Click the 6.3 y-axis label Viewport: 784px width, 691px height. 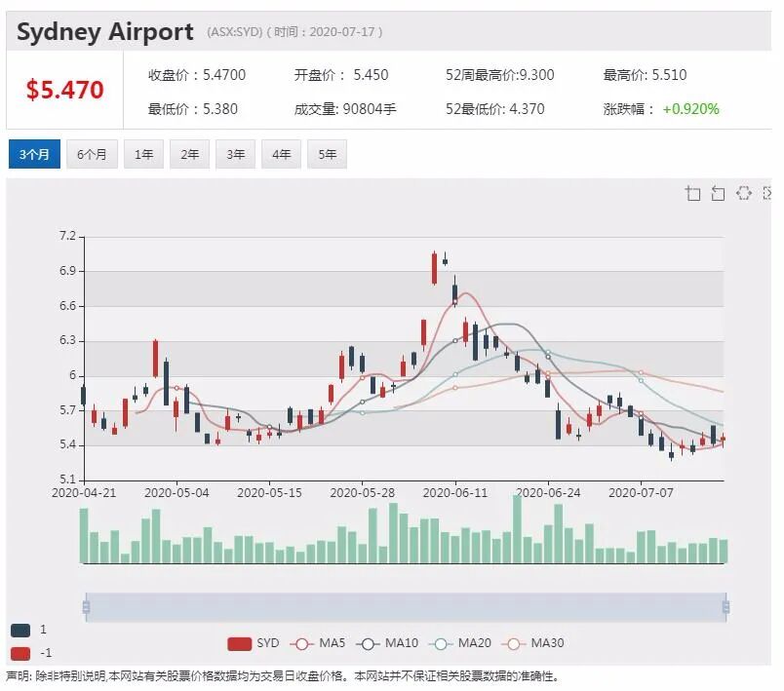(x=67, y=341)
